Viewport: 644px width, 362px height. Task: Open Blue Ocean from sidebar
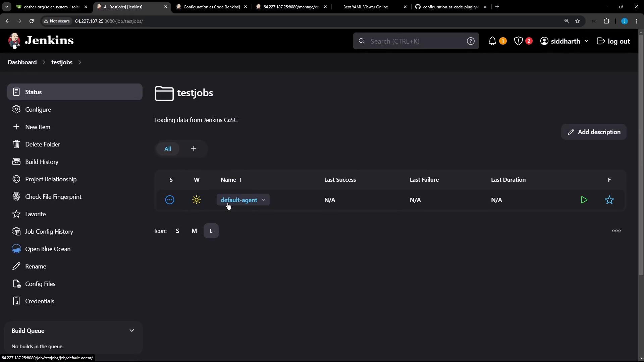(x=48, y=249)
